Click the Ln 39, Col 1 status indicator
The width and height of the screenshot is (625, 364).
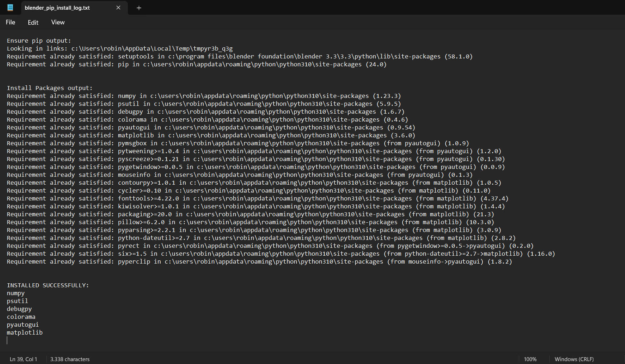click(x=23, y=359)
